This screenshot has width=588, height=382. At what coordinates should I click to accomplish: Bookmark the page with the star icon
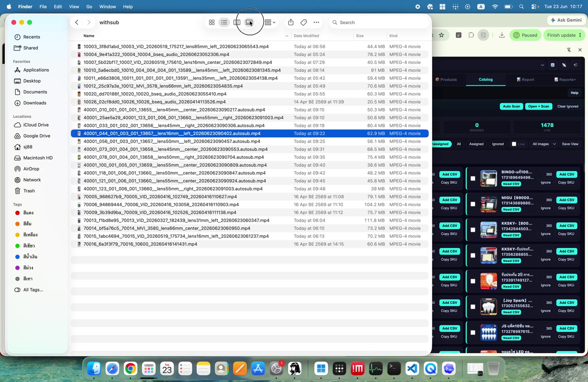pyautogui.click(x=441, y=35)
